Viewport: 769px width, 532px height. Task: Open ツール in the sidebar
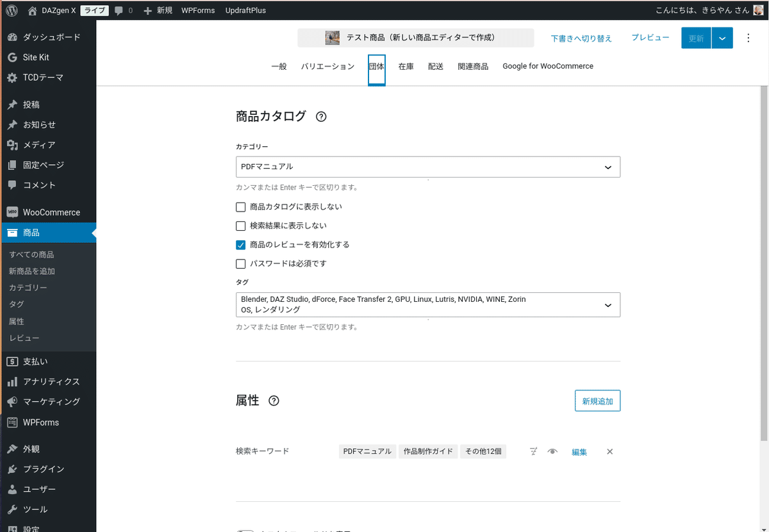pyautogui.click(x=48, y=510)
